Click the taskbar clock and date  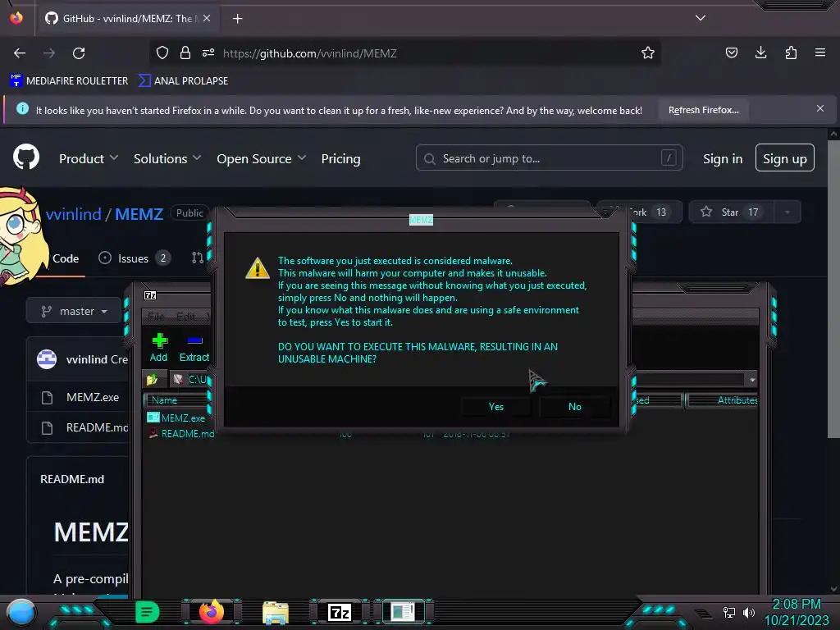click(797, 612)
